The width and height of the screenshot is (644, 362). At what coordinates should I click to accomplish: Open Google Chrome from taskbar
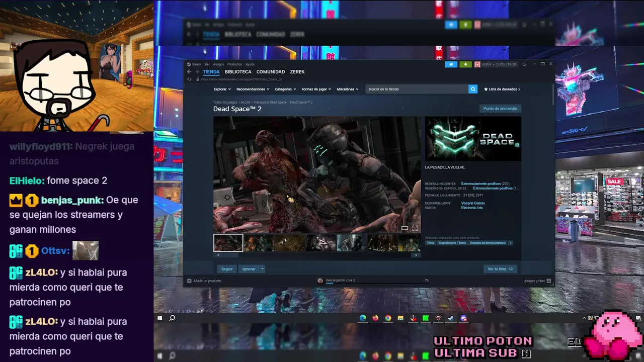click(x=388, y=318)
